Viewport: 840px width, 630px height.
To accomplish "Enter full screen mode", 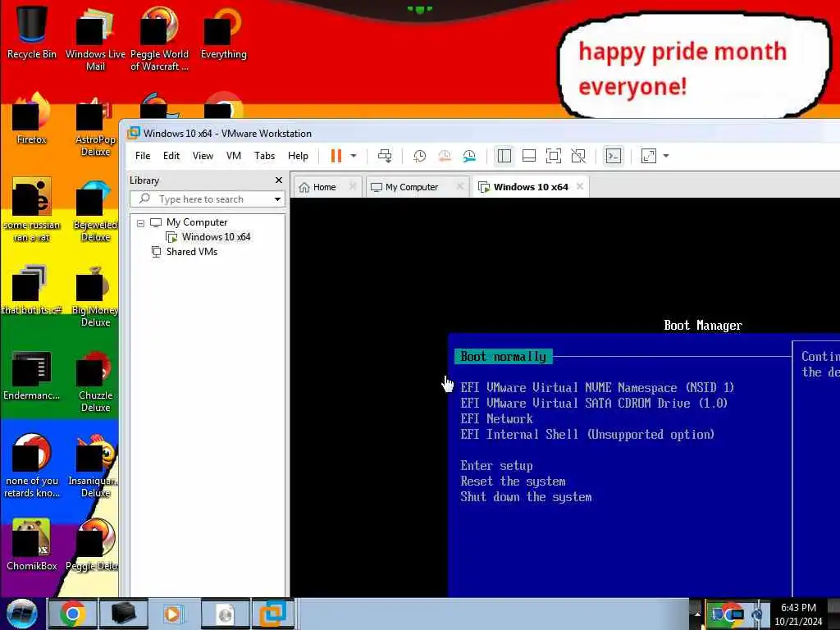I will 554,156.
